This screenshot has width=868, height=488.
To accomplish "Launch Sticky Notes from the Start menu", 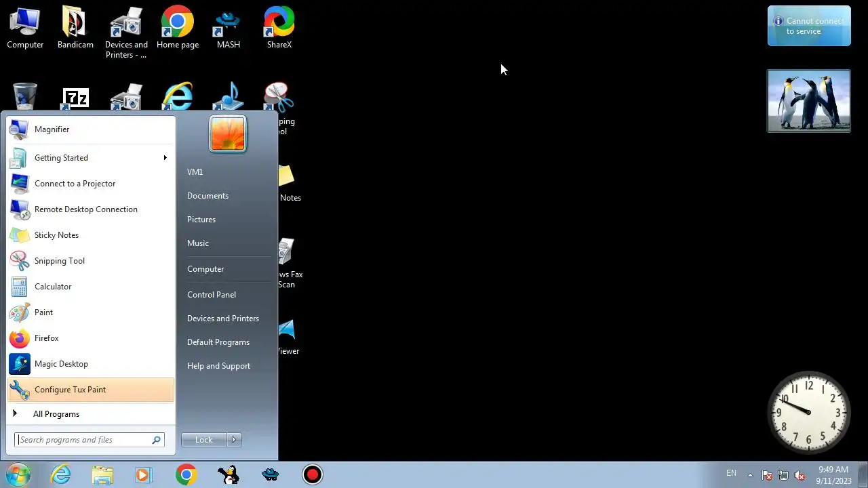I will (91, 235).
